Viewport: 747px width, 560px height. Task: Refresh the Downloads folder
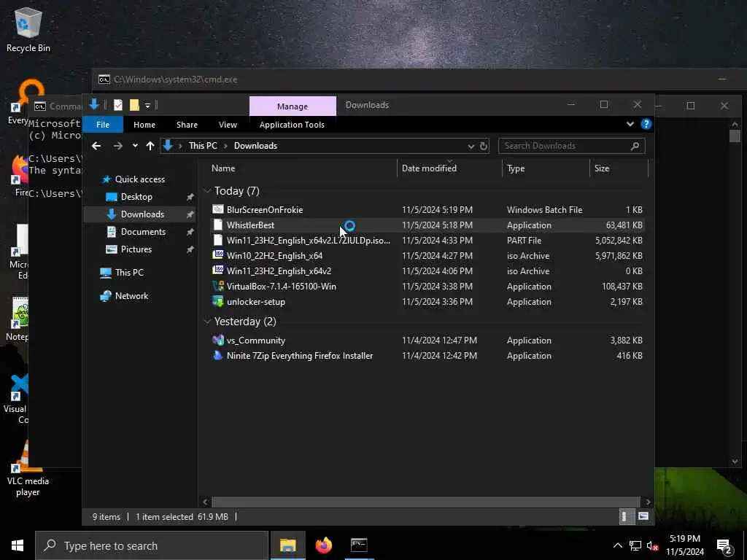tap(484, 146)
